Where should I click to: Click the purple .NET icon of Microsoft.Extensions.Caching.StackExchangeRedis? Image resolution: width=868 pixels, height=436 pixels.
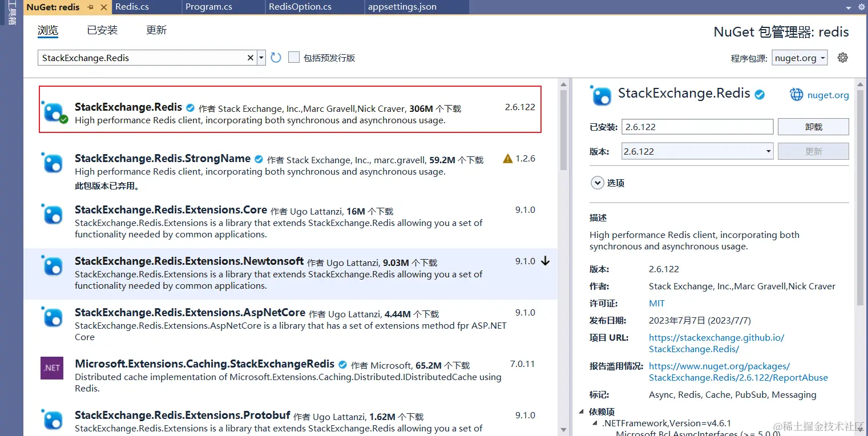click(52, 368)
